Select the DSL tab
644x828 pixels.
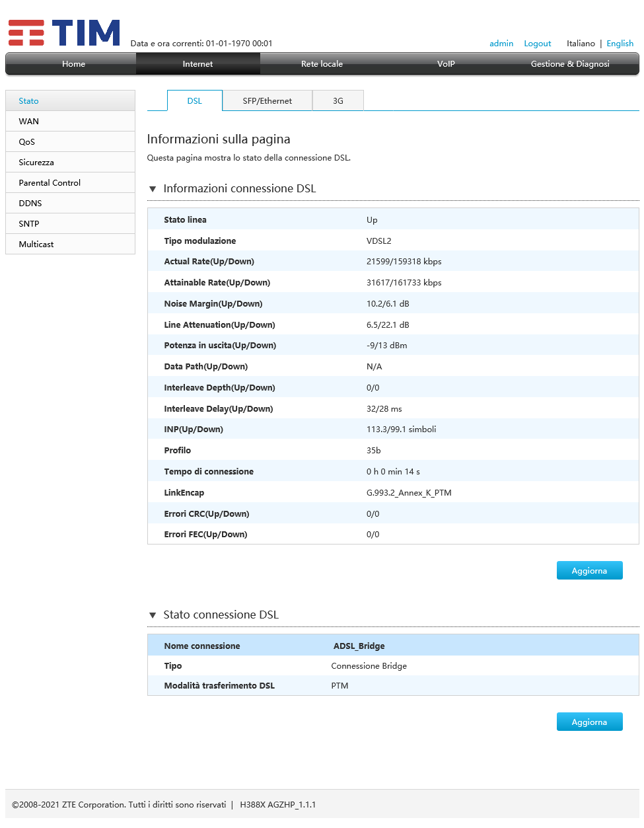point(194,101)
